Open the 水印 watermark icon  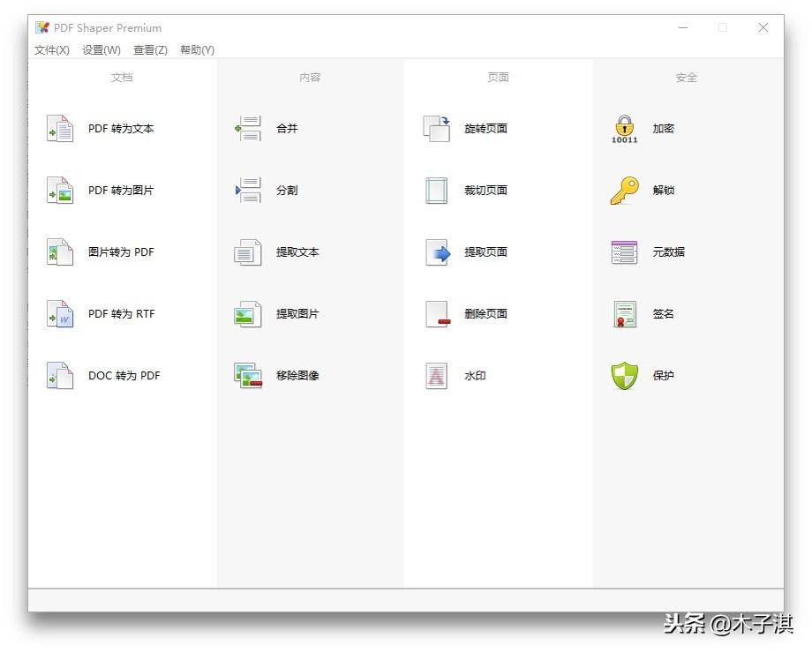[x=437, y=376]
